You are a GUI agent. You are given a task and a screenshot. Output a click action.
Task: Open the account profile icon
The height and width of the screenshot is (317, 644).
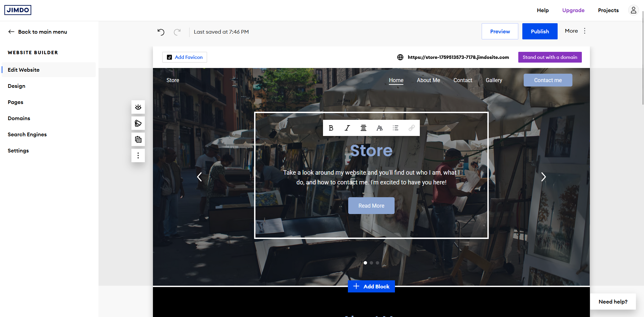pos(633,10)
